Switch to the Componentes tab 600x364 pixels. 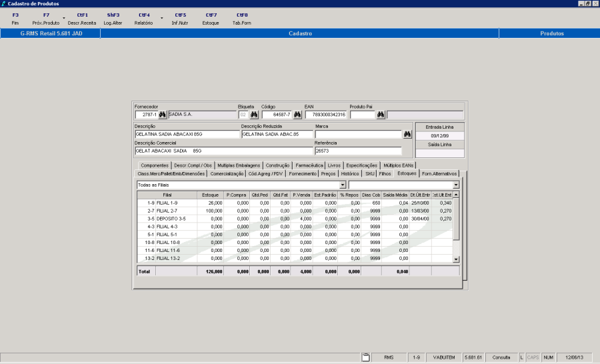[154, 165]
